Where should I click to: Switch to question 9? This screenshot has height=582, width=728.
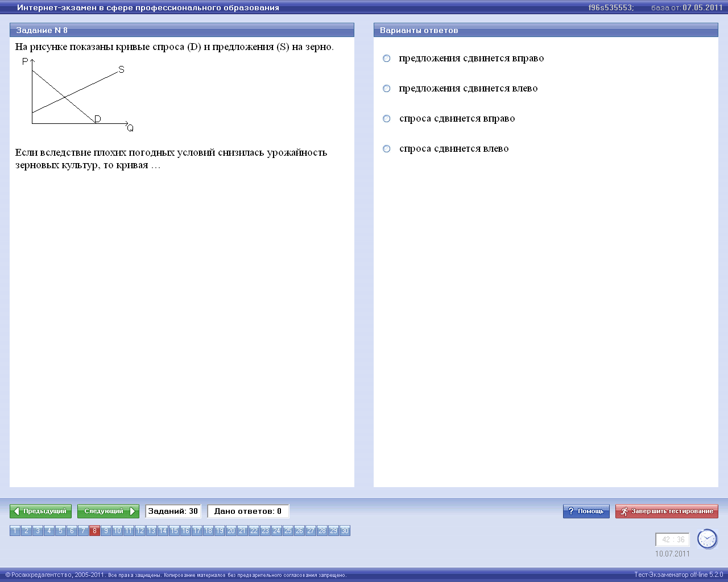[106, 531]
